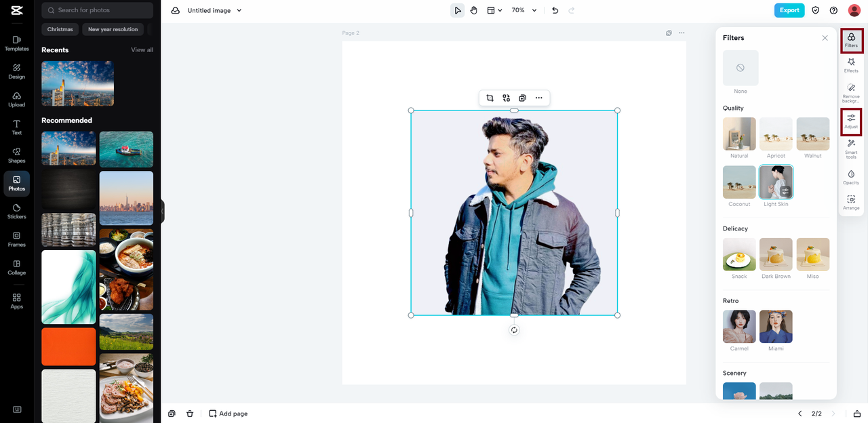Apply the Natural filter
The width and height of the screenshot is (868, 423).
(x=739, y=134)
